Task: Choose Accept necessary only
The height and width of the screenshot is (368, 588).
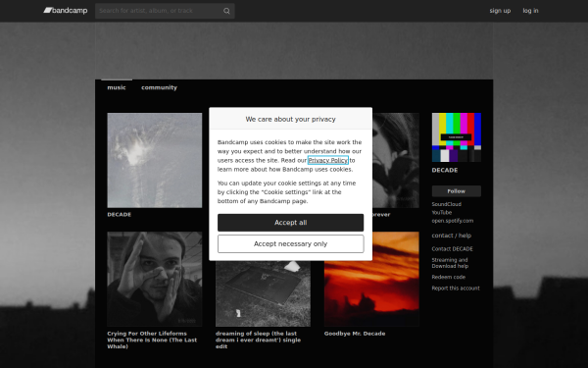Action: [291, 244]
